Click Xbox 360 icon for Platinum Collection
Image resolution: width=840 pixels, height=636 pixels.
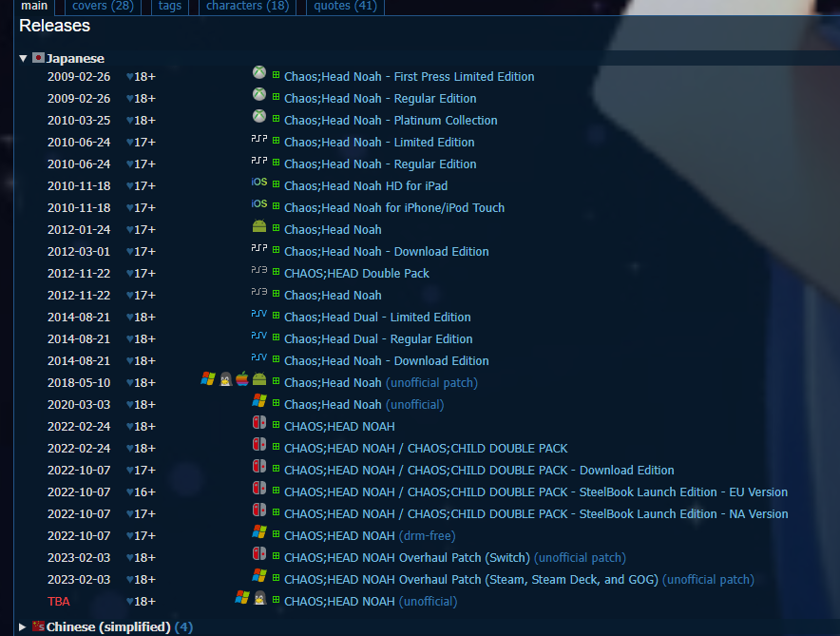coord(259,116)
